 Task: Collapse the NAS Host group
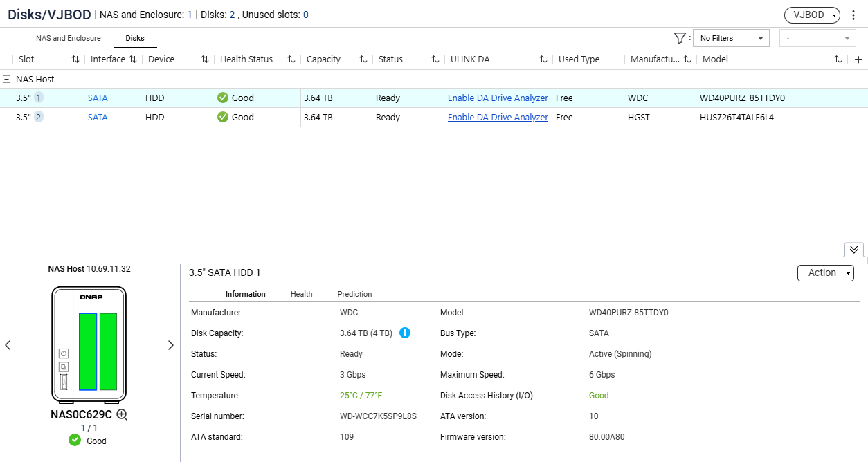point(6,80)
